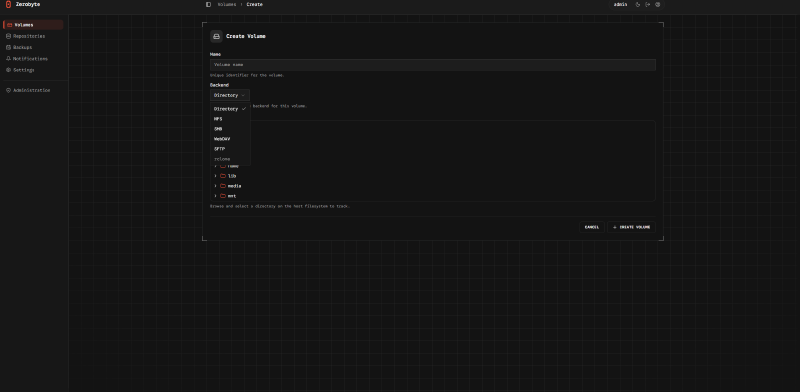Log out using the exit icon
Image resolution: width=800 pixels, height=392 pixels.
pos(647,5)
